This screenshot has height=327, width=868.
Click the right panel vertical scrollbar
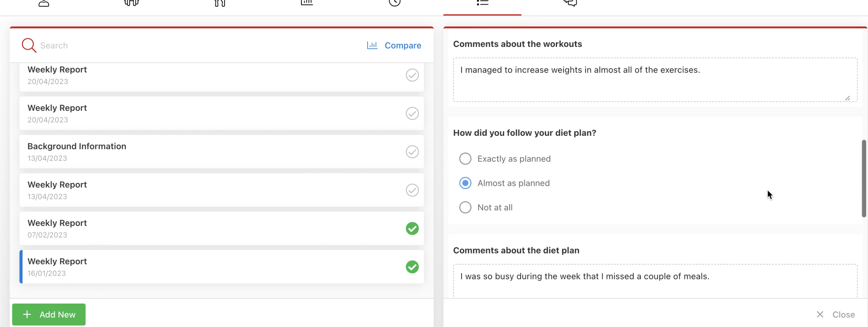tap(864, 178)
